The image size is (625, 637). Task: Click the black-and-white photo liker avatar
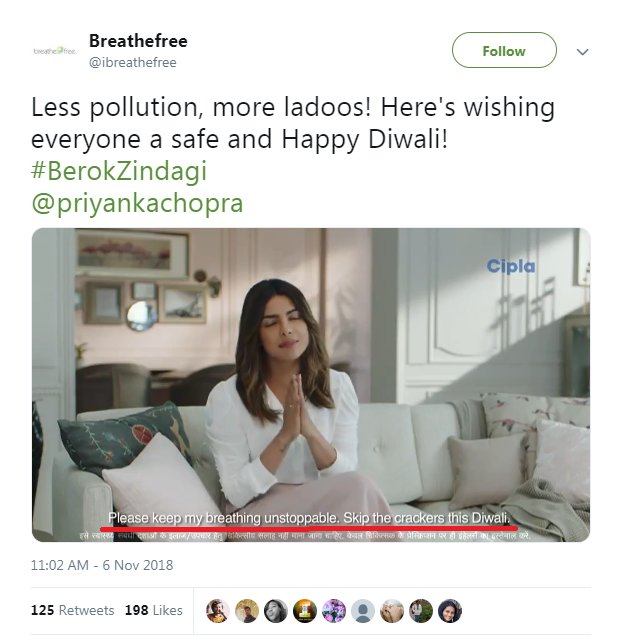276,611
